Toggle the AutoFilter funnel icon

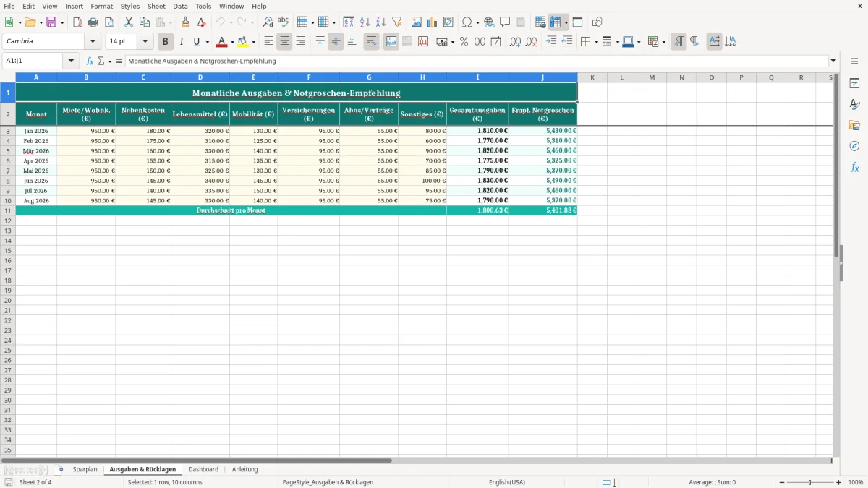coord(397,22)
